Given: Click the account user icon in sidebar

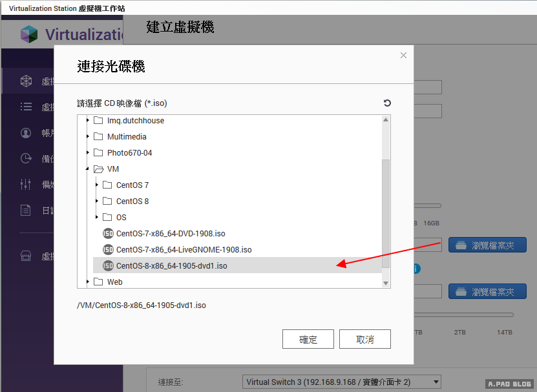Looking at the screenshot, I should click(x=26, y=133).
